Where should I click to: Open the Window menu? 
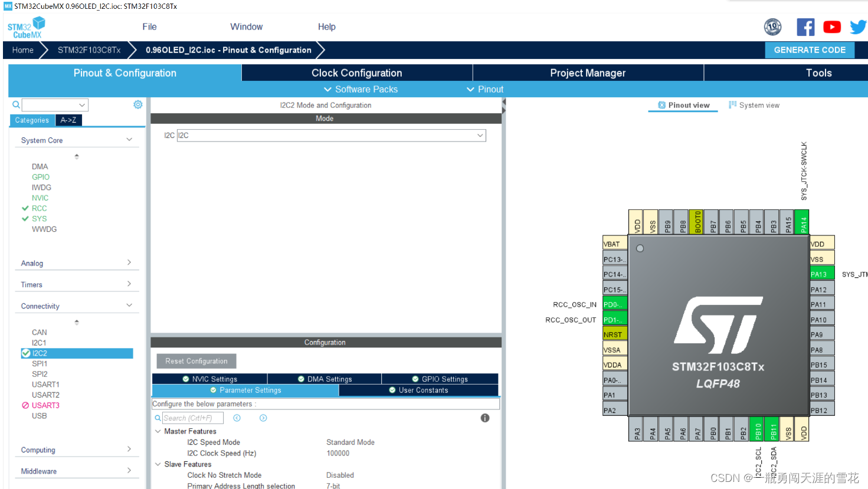coord(246,27)
